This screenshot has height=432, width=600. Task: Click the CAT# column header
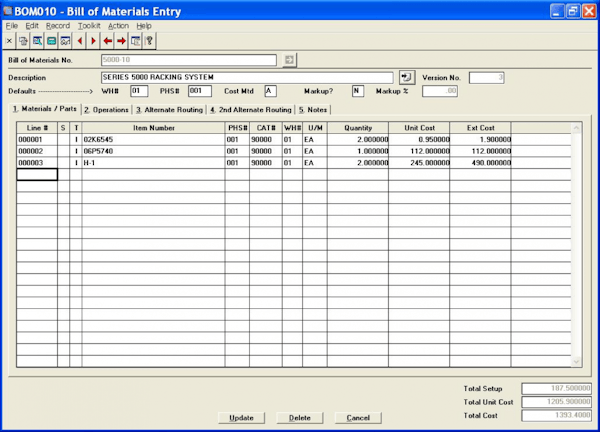click(x=266, y=128)
